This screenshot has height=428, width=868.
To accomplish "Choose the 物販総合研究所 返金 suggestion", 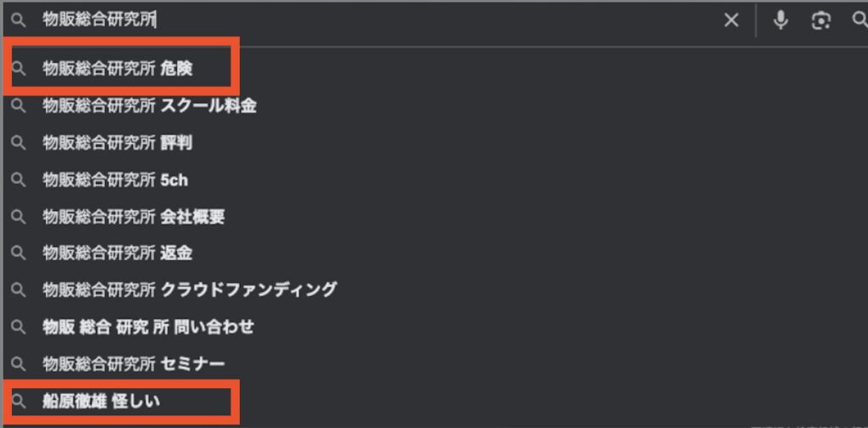I will point(118,253).
